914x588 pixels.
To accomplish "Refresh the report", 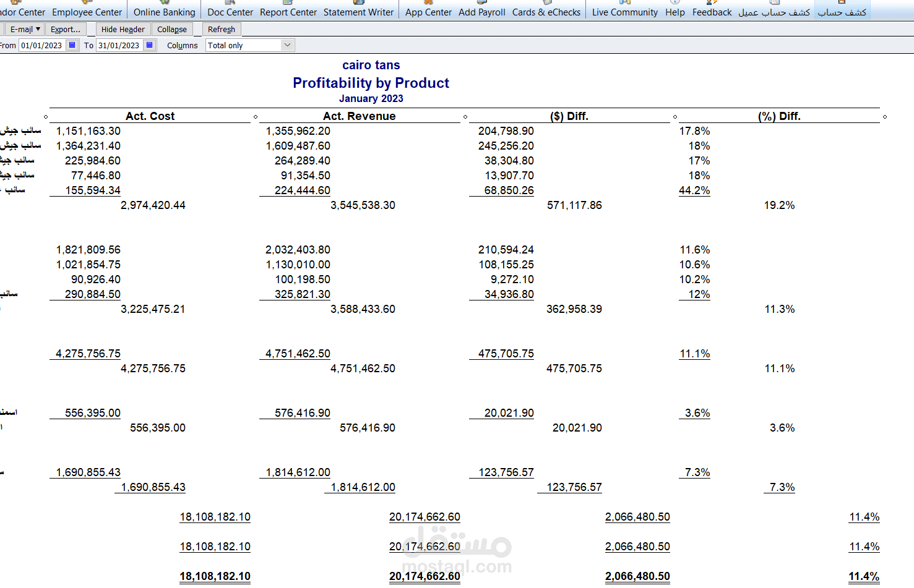I will pos(222,29).
